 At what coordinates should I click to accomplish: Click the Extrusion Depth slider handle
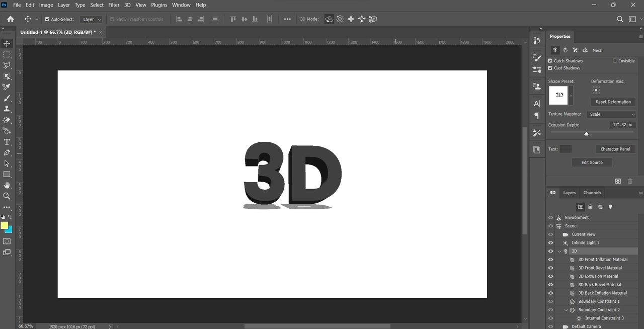[x=586, y=134]
